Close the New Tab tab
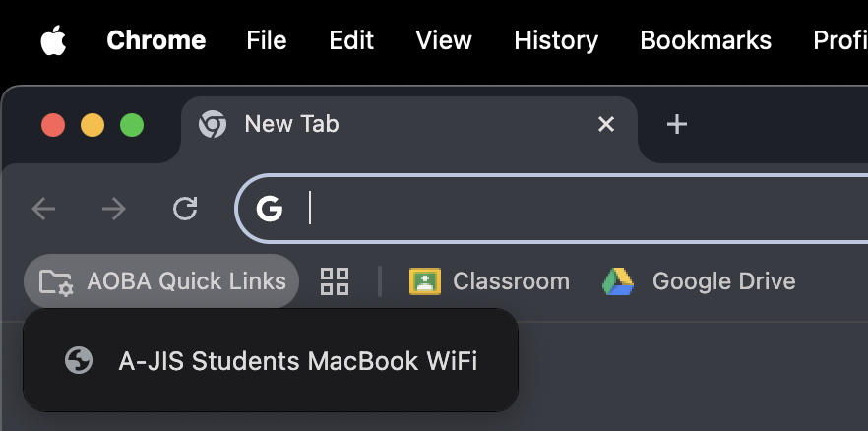 606,124
